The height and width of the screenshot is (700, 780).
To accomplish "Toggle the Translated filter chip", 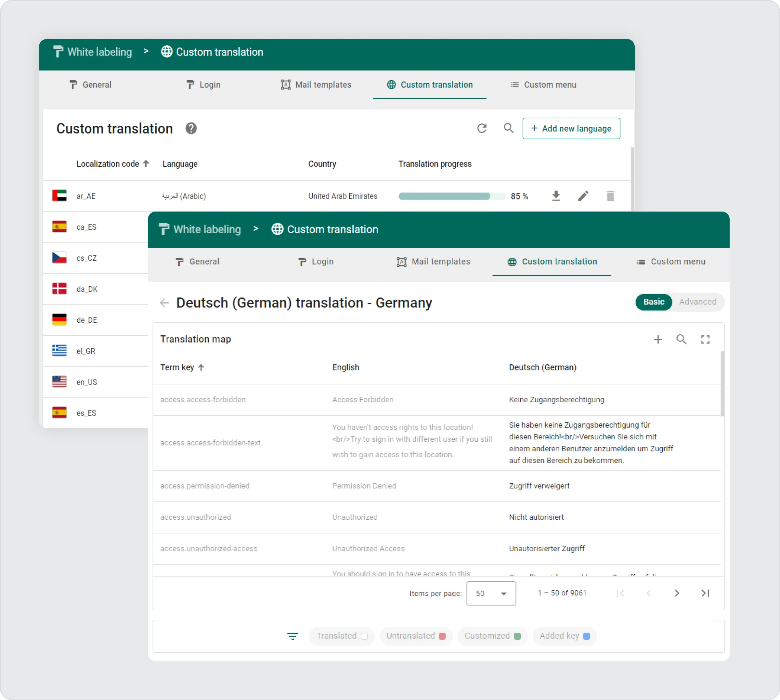I will pos(342,636).
